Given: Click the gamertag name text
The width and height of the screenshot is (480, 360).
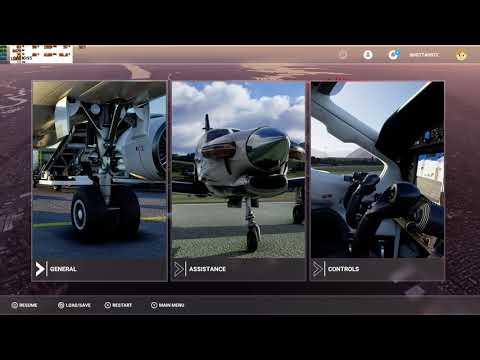Looking at the screenshot, I should tap(424, 55).
